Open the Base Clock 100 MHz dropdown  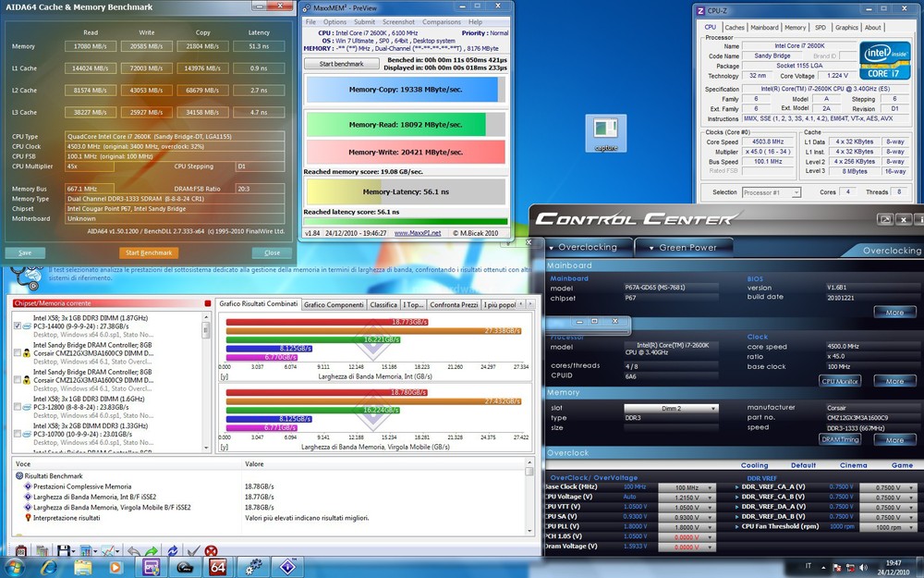click(687, 487)
